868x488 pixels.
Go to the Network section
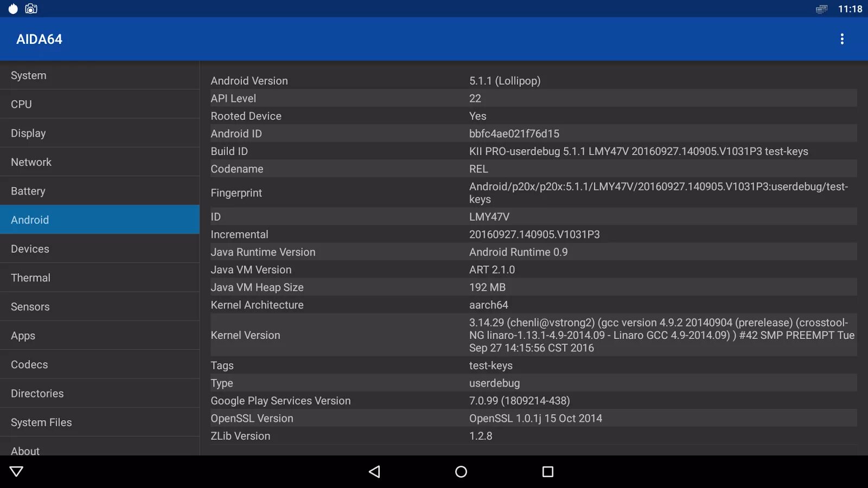pyautogui.click(x=100, y=162)
